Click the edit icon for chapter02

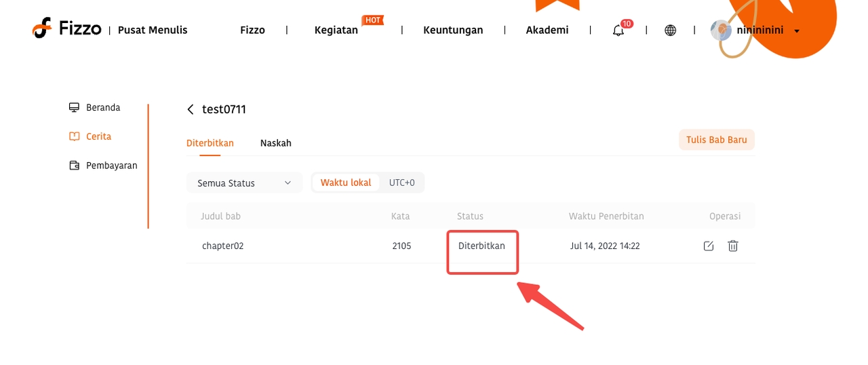(x=709, y=246)
